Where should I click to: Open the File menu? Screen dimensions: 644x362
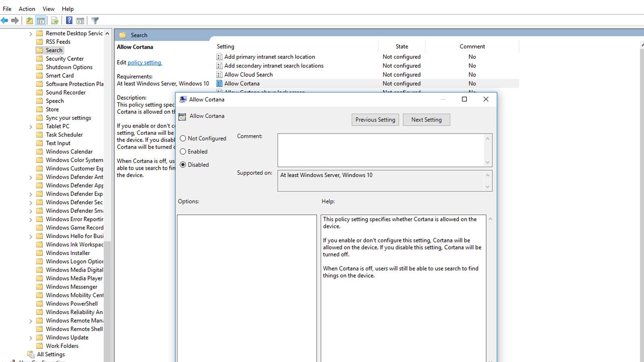pos(7,9)
